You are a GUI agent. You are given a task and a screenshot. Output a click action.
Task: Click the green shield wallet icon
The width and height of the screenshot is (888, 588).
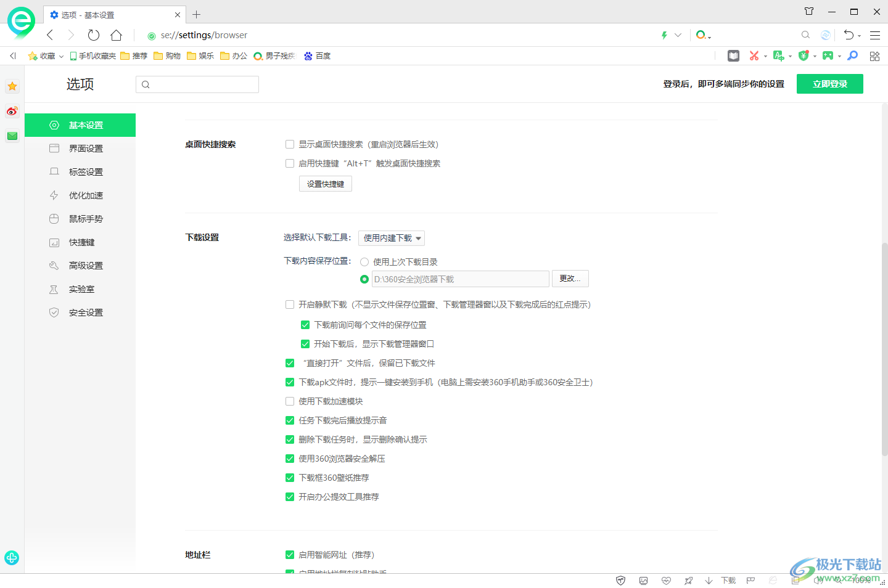(x=803, y=55)
